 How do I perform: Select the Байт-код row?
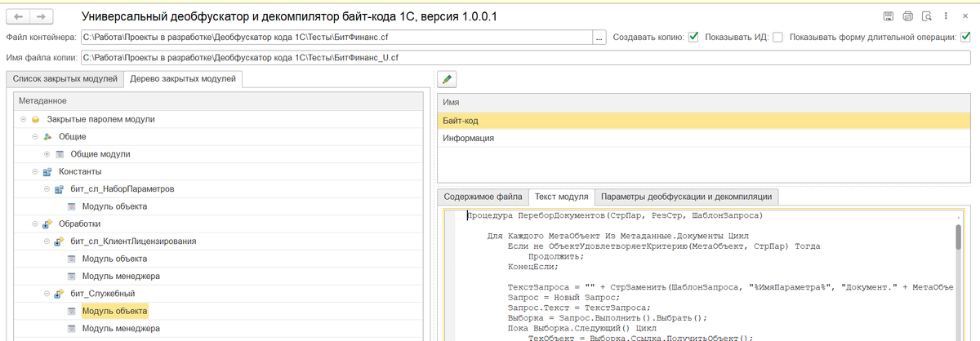703,121
